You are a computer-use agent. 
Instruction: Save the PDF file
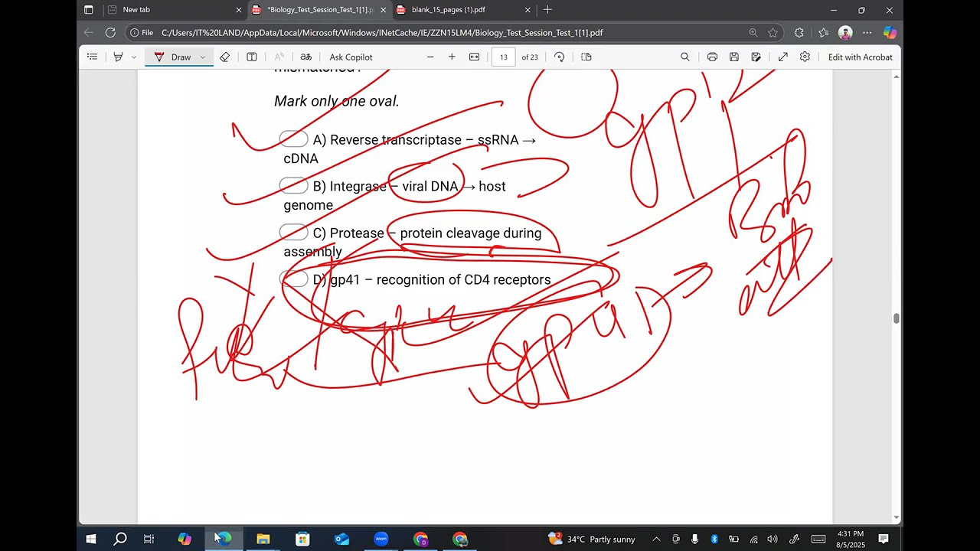coord(733,57)
